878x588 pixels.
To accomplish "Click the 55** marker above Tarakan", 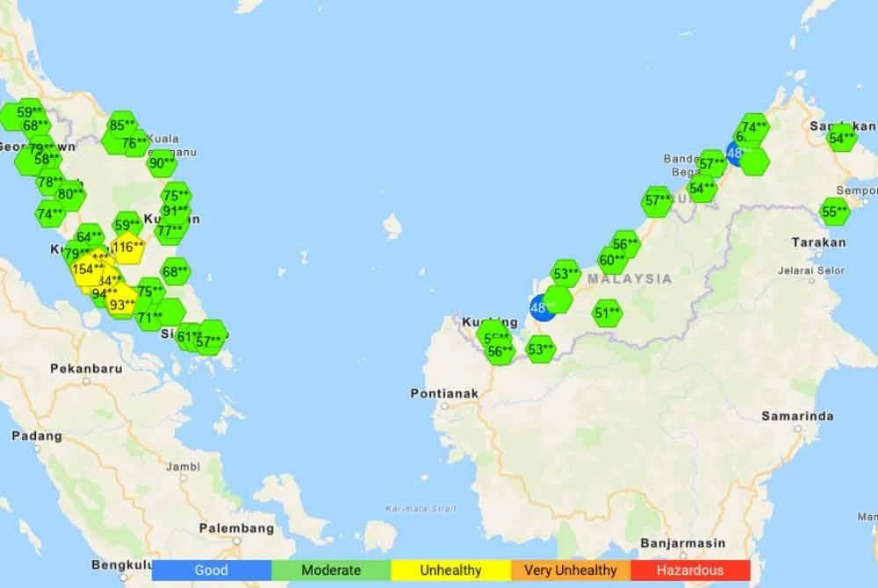I will pyautogui.click(x=834, y=212).
